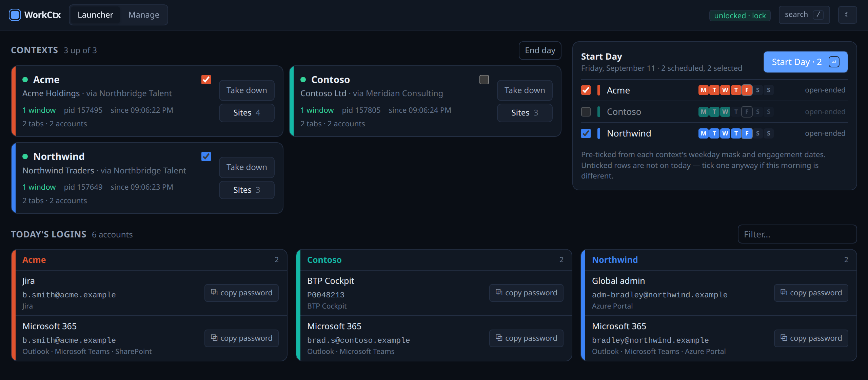Expand Acme Sites 4 list
This screenshot has height=380, width=868.
246,113
